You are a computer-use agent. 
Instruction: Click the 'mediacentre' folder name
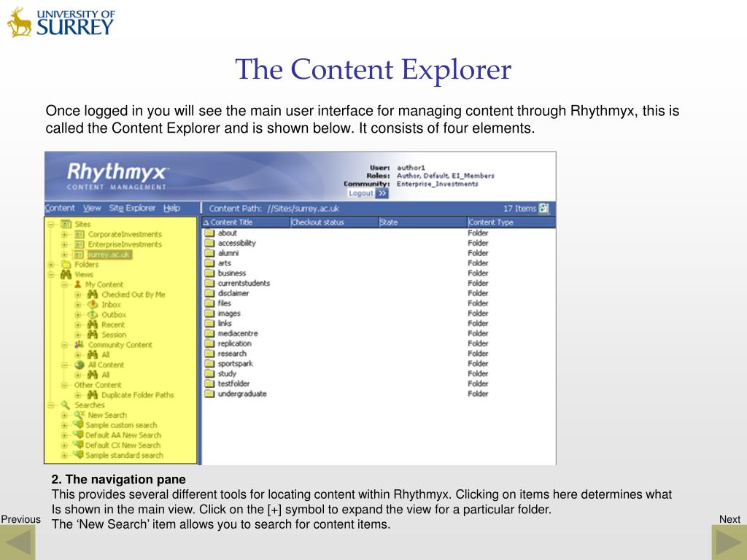click(238, 333)
